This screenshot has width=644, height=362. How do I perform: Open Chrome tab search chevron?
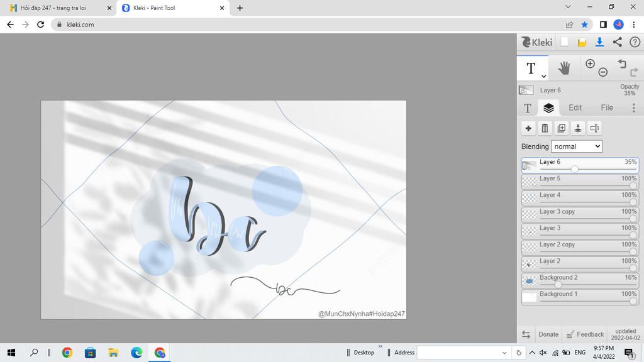pos(568,7)
